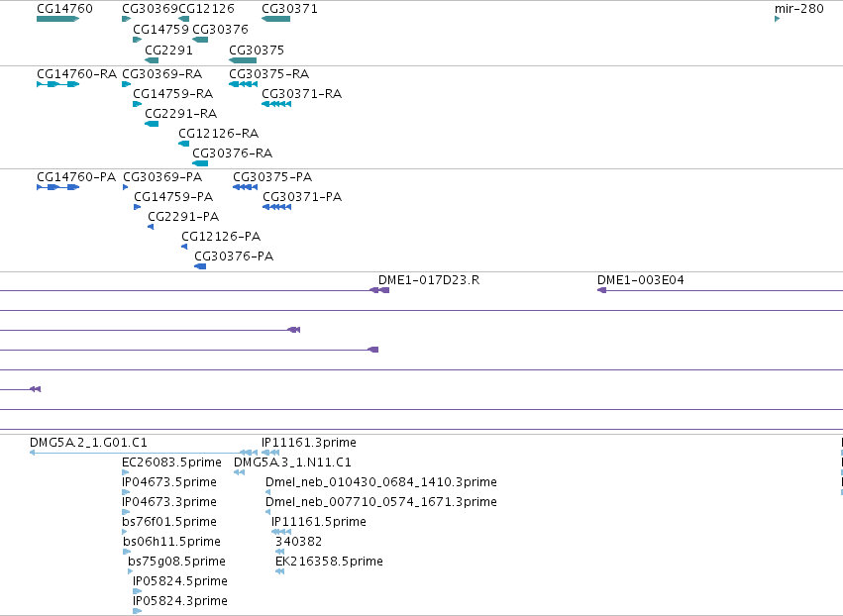The width and height of the screenshot is (843, 616).
Task: Select the CG14759-RA transcript label
Action: 173,93
